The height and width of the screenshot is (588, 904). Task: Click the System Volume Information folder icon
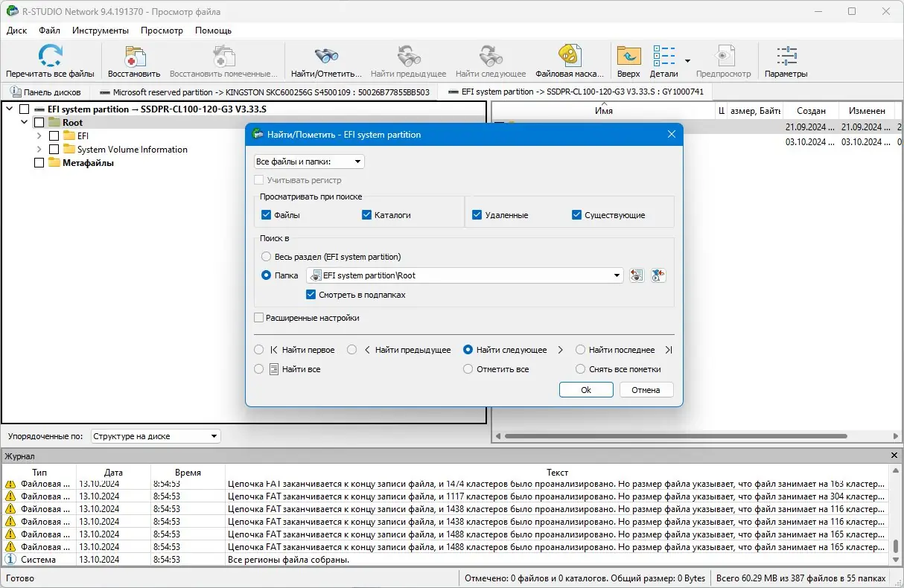70,150
